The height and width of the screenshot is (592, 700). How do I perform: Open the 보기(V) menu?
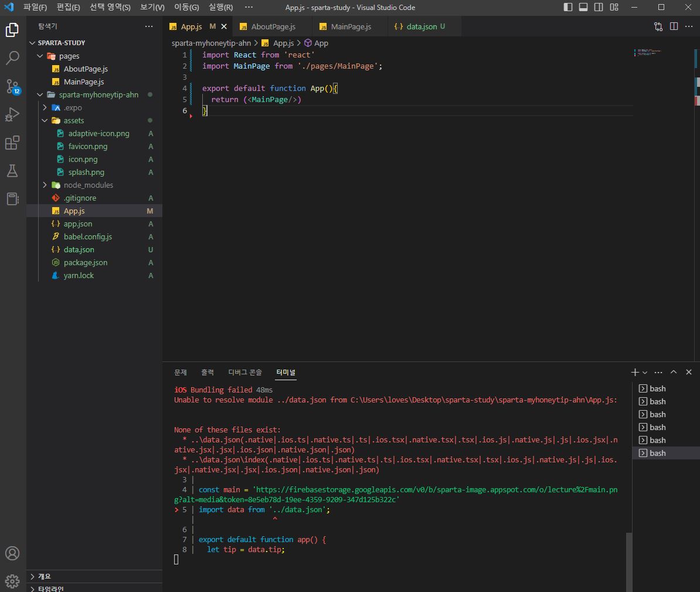(152, 7)
